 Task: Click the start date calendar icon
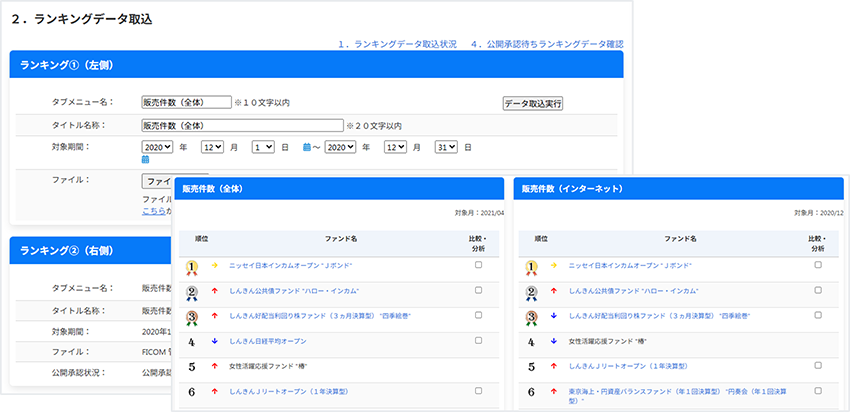[x=307, y=147]
